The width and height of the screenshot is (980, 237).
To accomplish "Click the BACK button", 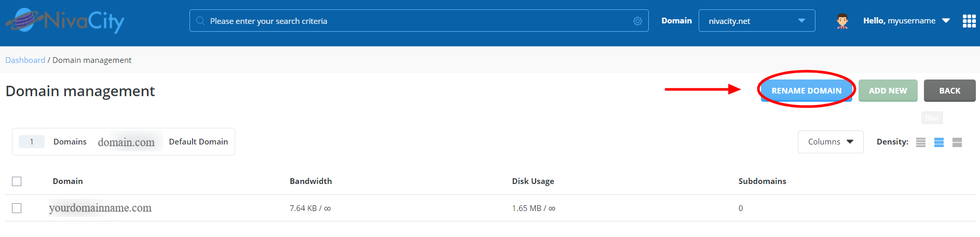I will tap(949, 90).
